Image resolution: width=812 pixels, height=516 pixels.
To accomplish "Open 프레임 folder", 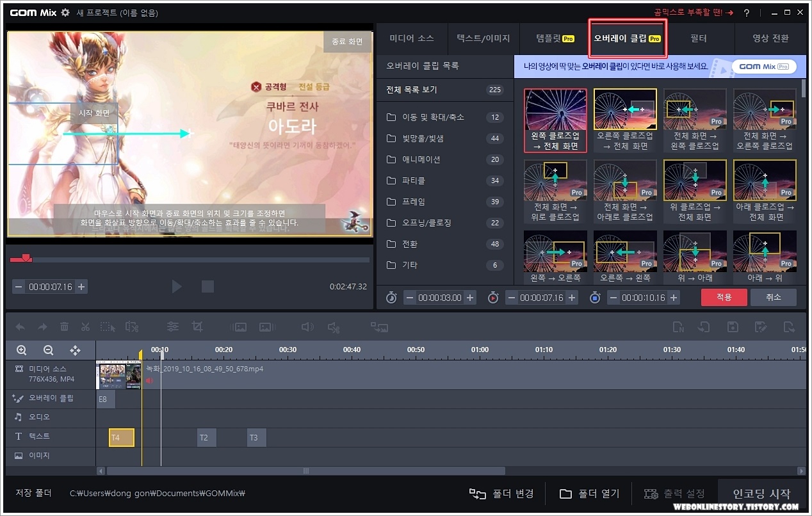I will (x=445, y=202).
